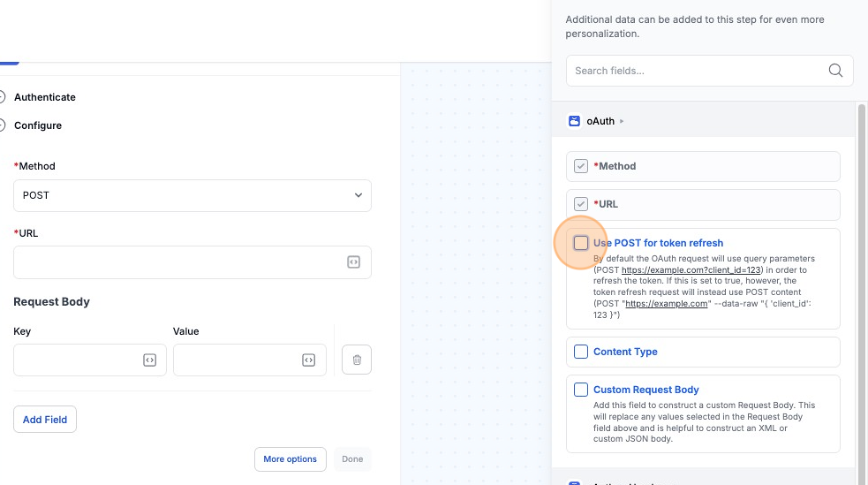
Task: Check the Content Type field checkbox
Action: (581, 352)
